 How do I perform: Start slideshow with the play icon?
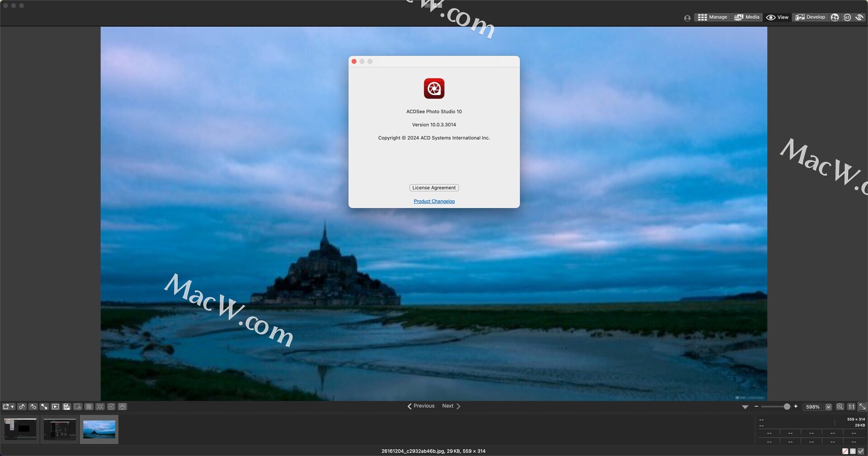tap(55, 407)
